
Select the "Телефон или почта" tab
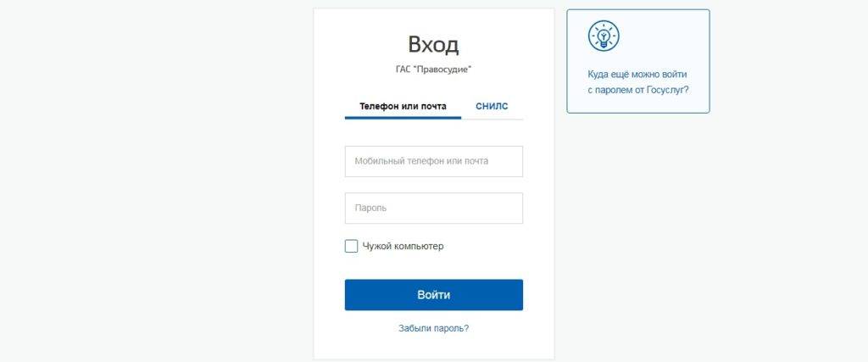[403, 107]
